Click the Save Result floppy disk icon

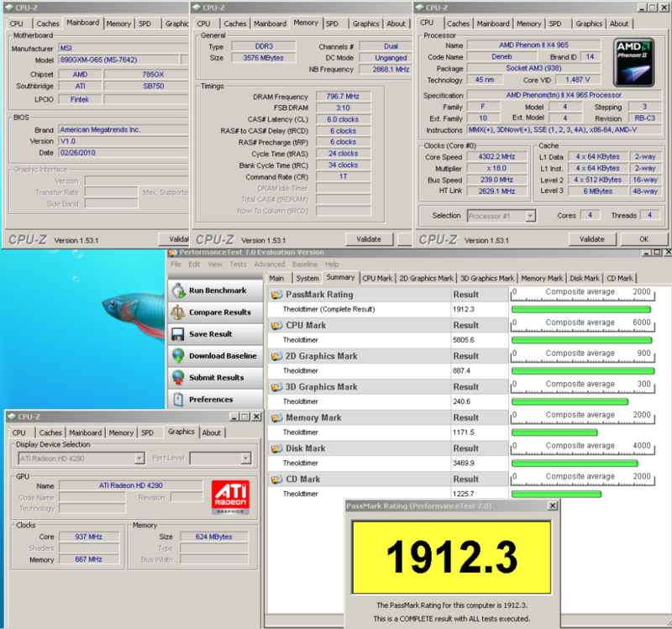(x=178, y=334)
